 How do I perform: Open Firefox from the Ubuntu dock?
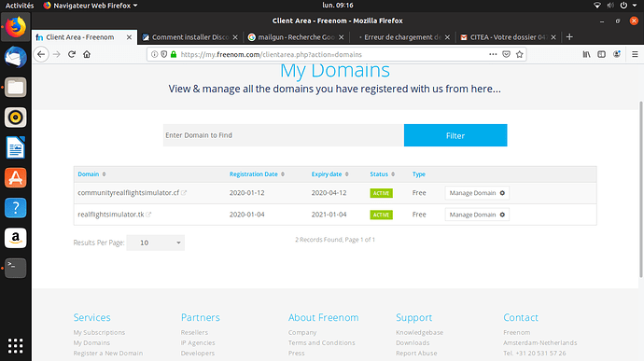16,27
